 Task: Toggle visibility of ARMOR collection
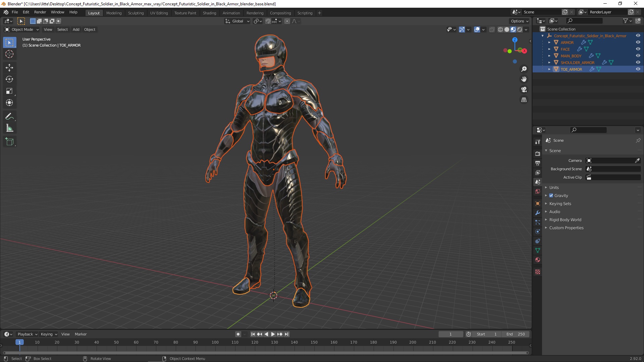(639, 43)
